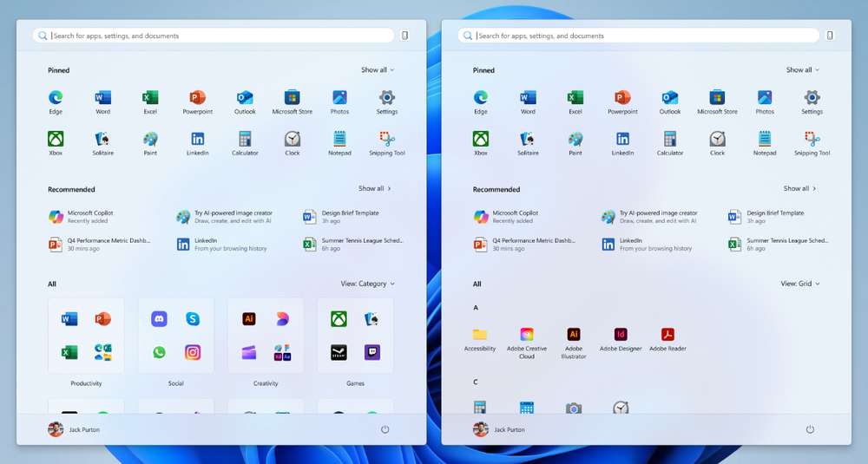
Task: Open Summer Tennis League Schedule in left panel
Action: point(352,244)
